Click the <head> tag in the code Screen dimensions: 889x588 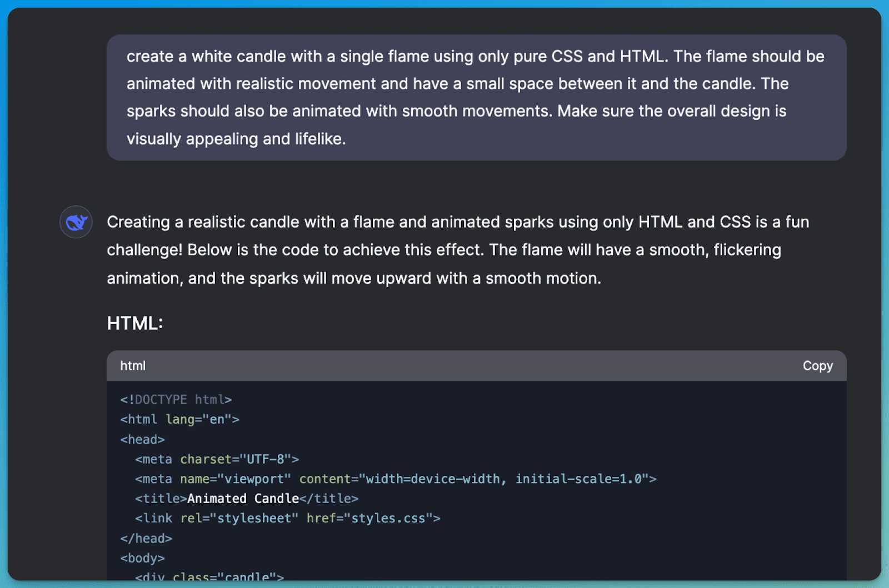(142, 439)
